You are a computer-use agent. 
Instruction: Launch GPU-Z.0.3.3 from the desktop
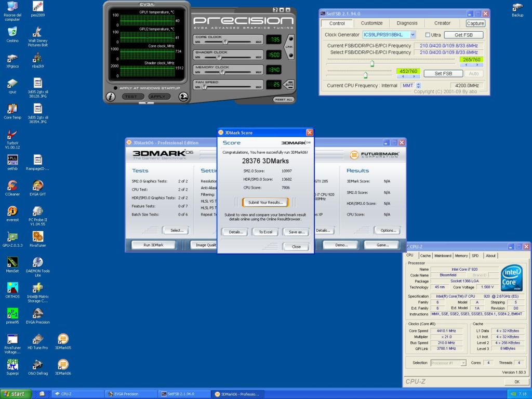point(12,239)
